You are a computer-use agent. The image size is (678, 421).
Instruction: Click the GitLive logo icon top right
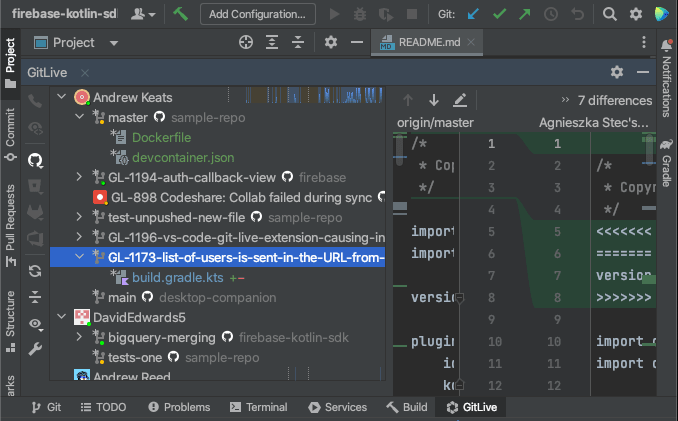click(662, 14)
